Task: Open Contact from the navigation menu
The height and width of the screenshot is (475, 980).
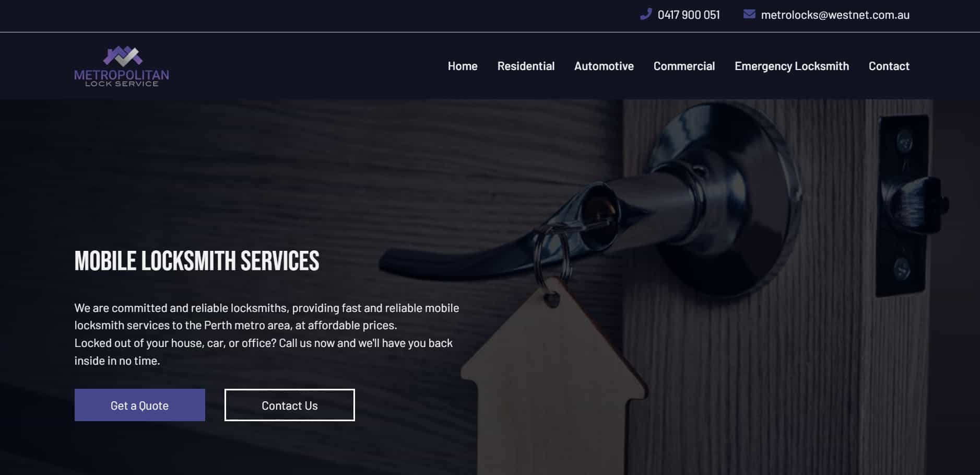Action: (889, 66)
